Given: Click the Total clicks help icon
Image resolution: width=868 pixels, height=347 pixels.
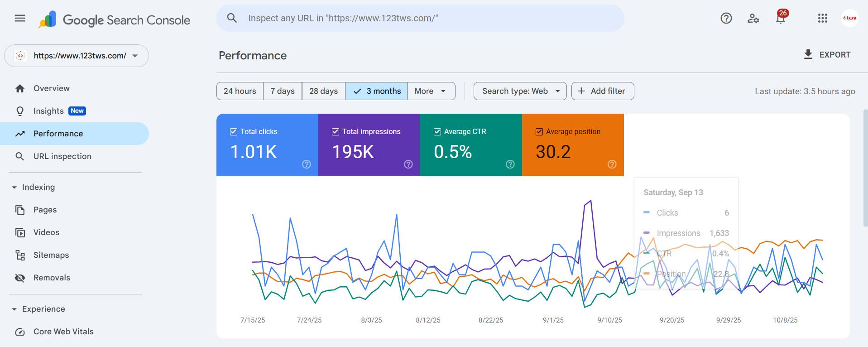Looking at the screenshot, I should (307, 164).
